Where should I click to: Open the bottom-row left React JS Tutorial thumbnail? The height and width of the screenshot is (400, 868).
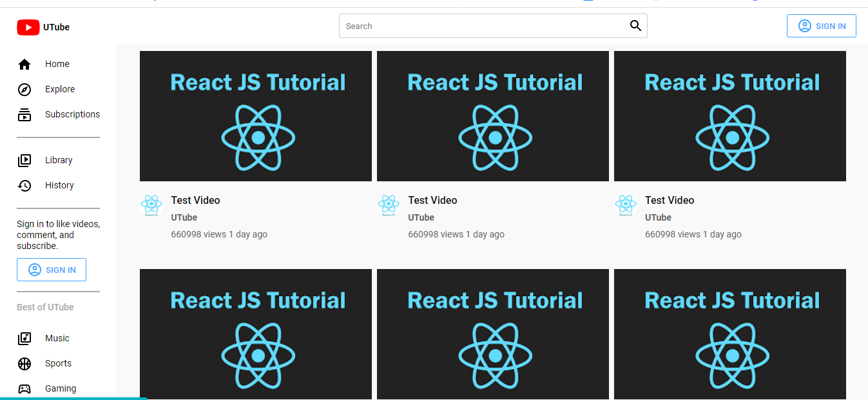tap(256, 334)
